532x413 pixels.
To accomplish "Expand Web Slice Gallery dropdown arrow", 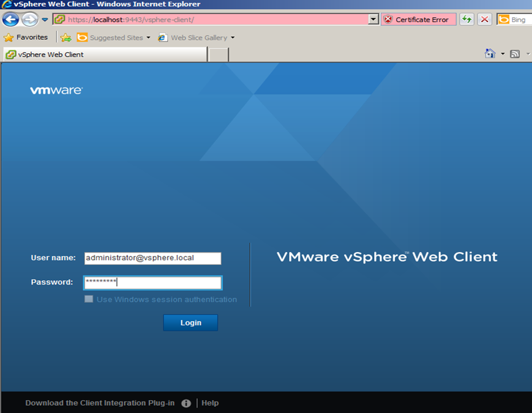I will click(x=233, y=38).
